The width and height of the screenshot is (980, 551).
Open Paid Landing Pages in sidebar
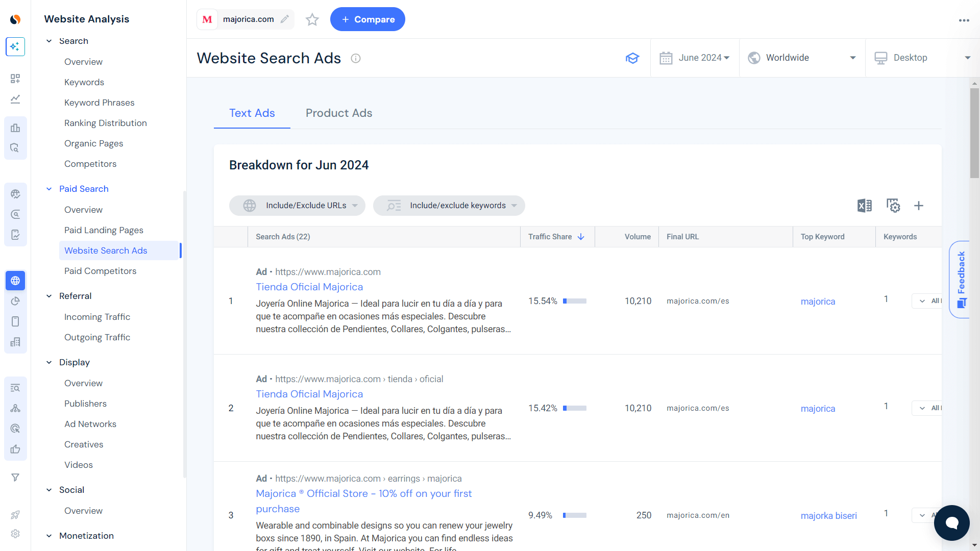point(104,230)
